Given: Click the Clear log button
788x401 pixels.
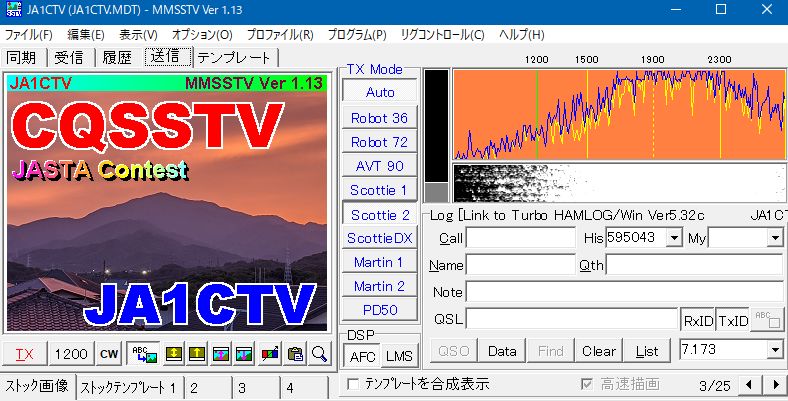Looking at the screenshot, I should [x=599, y=351].
